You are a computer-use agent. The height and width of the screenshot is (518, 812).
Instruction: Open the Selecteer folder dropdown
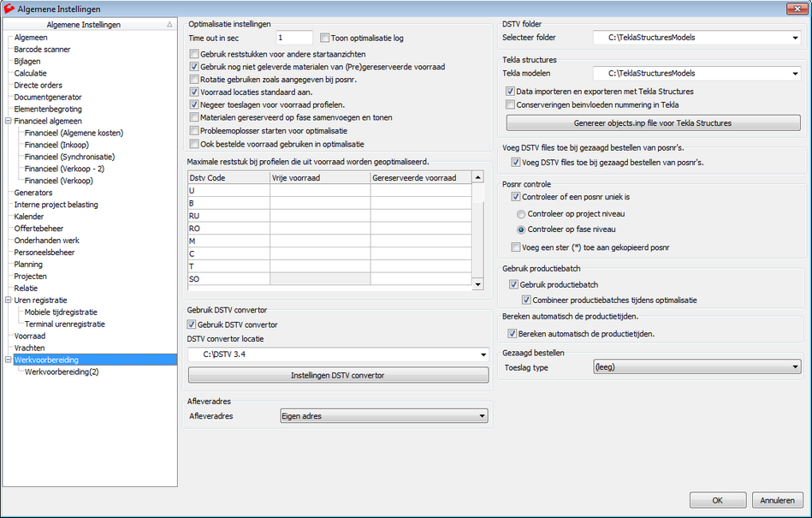[x=796, y=38]
